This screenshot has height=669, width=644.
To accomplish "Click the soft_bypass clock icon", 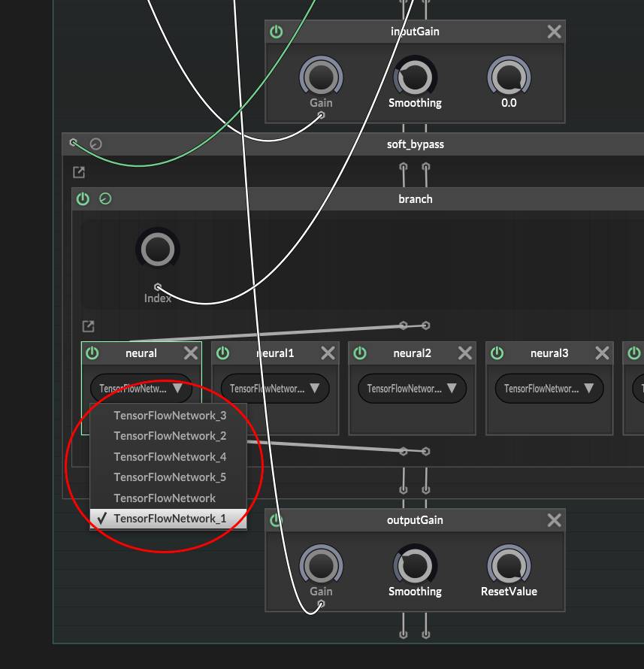I will pyautogui.click(x=96, y=144).
